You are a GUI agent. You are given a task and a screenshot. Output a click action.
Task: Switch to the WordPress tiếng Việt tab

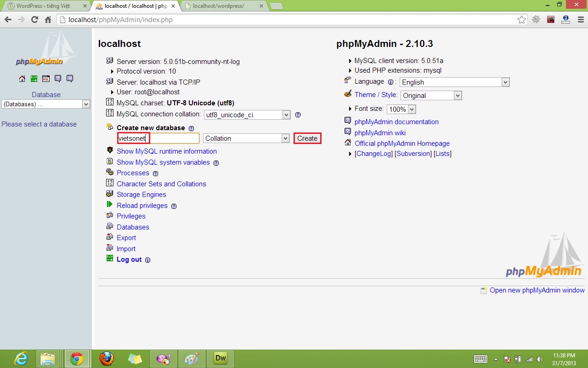click(46, 6)
